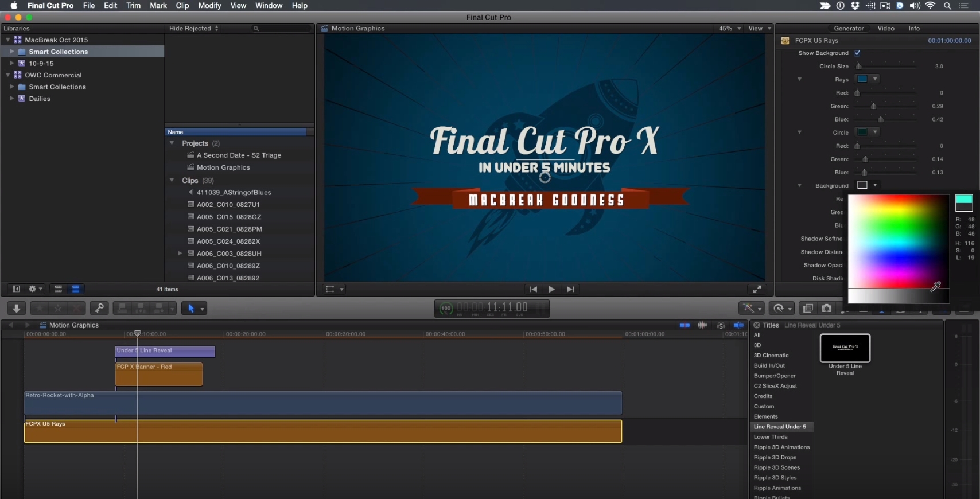This screenshot has height=499, width=980.
Task: Collapse the Projects group in browser
Action: tap(172, 143)
